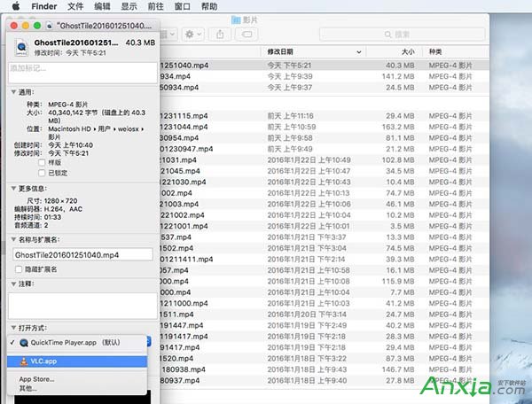
Task: Open the Finder menu in menu bar
Action: pos(44,6)
